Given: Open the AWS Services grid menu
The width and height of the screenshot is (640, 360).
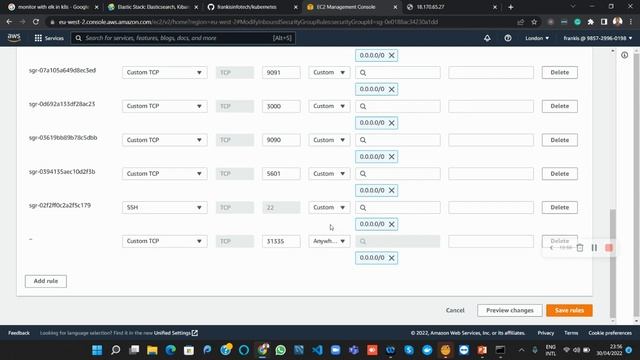Looking at the screenshot, I should (x=49, y=38).
